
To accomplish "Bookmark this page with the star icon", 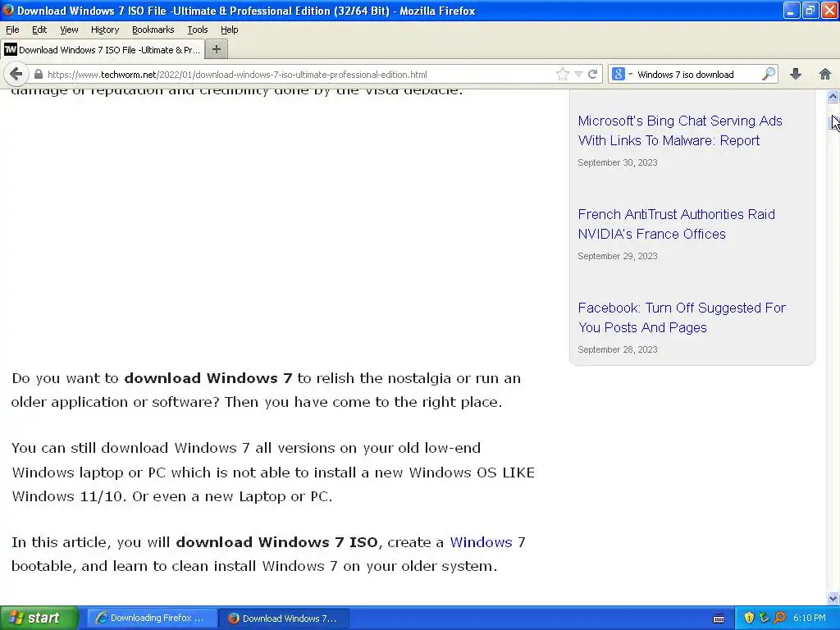I will point(563,75).
